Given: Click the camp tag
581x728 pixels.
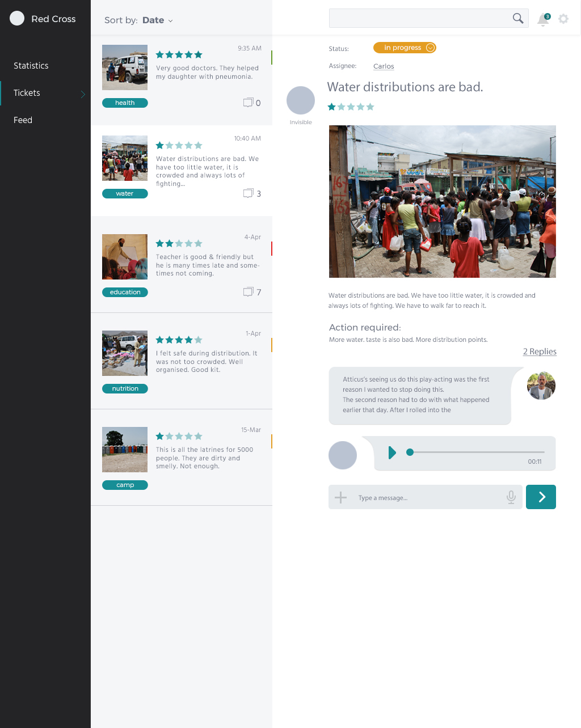Looking at the screenshot, I should click(125, 485).
